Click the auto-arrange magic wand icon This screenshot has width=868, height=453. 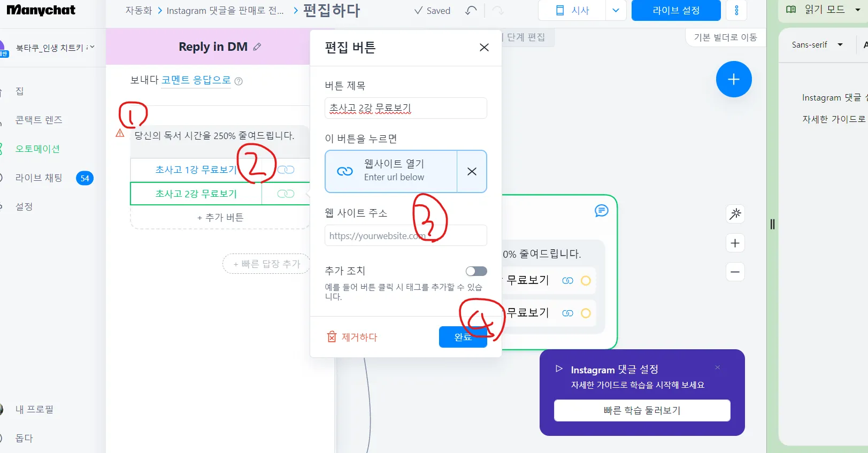(x=735, y=214)
